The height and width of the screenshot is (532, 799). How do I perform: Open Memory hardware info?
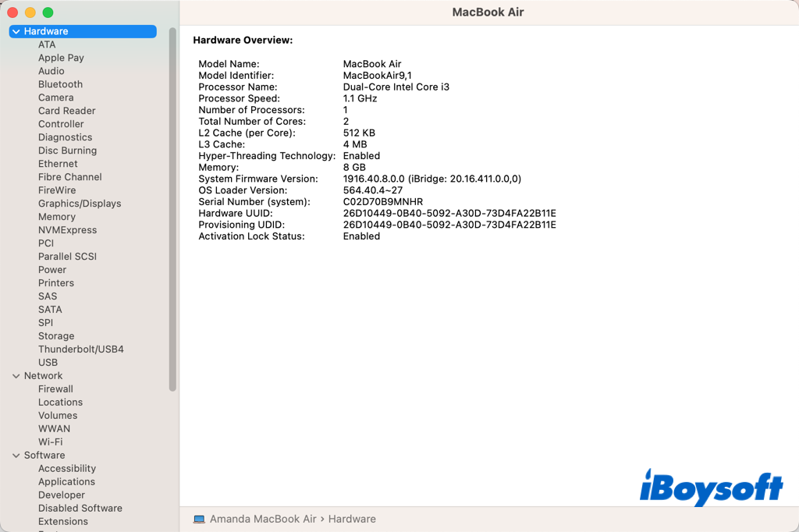coord(56,217)
